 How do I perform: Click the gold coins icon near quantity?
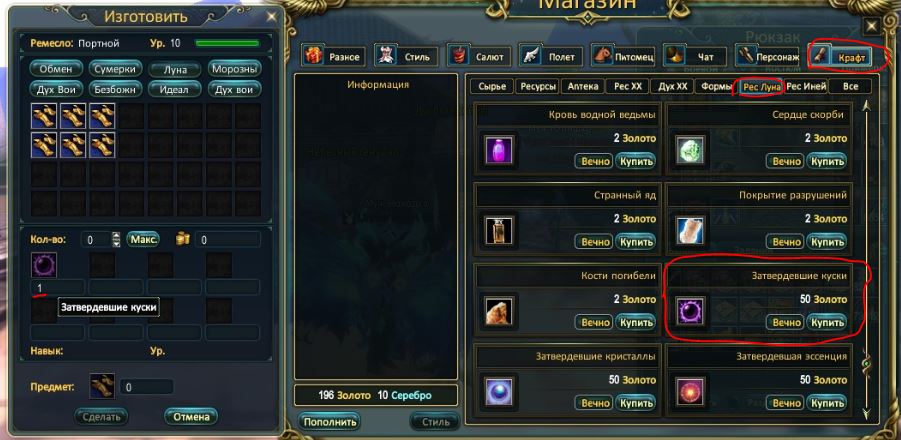click(183, 240)
